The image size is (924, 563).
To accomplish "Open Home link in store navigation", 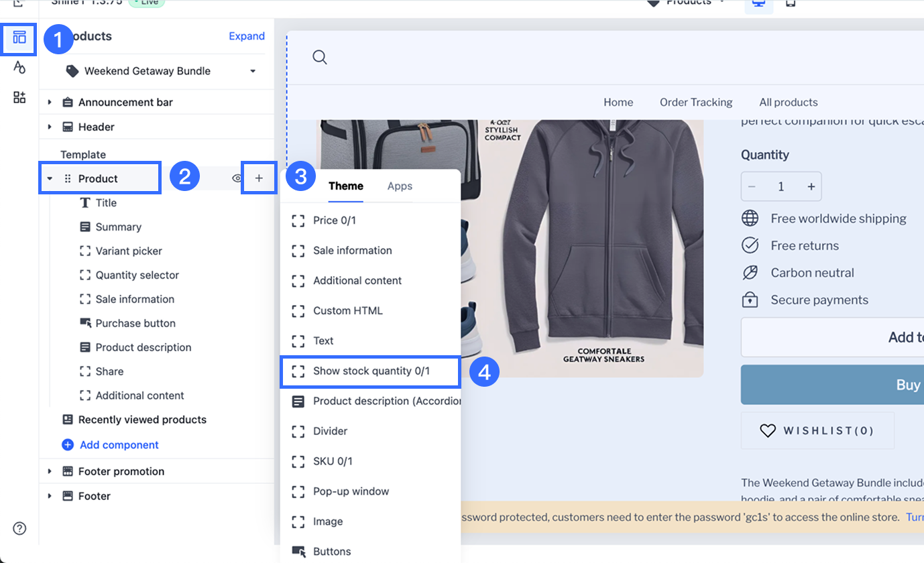I will point(618,103).
